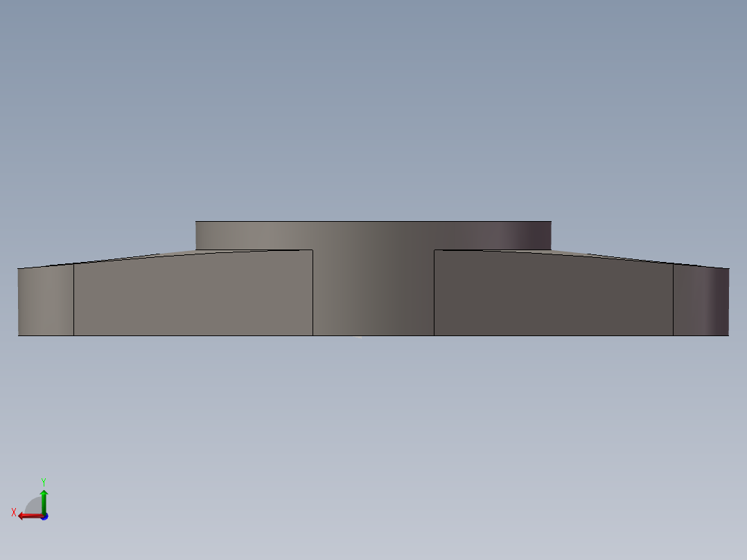747x560 pixels.
Task: Select the rounded right end face of the model
Action: (x=701, y=300)
